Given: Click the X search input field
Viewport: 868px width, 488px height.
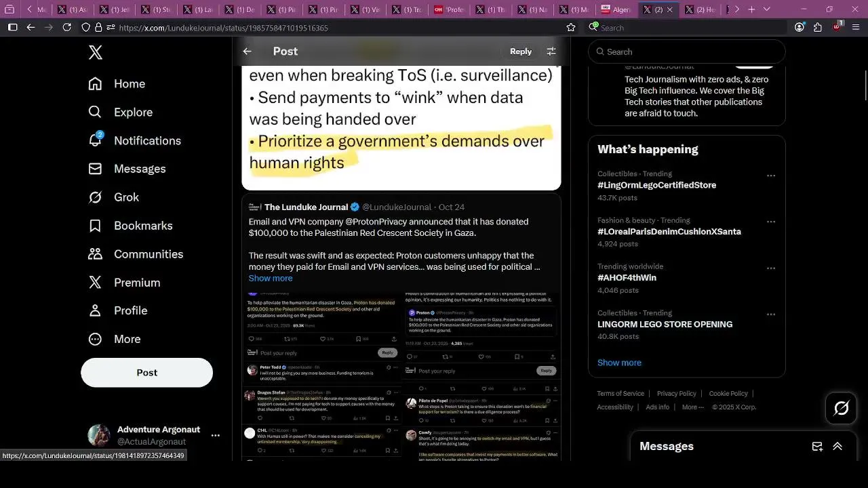Looking at the screenshot, I should pos(687,52).
